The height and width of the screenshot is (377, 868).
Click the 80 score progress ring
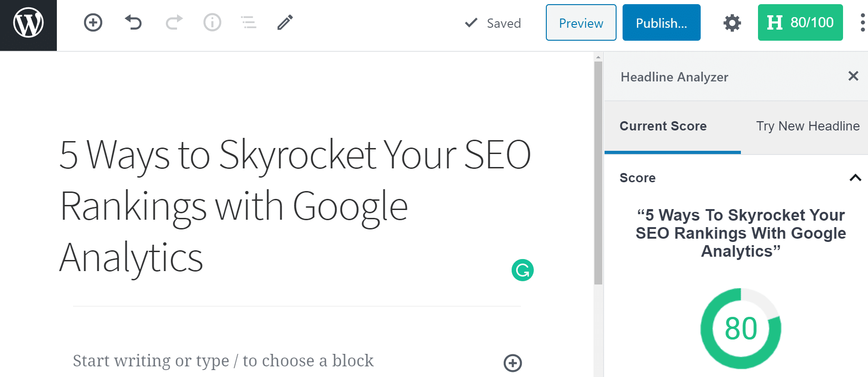click(x=741, y=328)
